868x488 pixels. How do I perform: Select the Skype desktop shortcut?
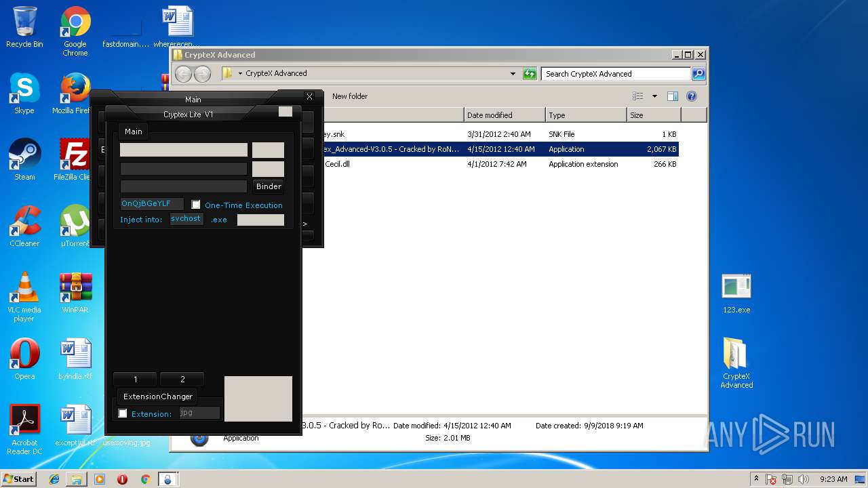(24, 94)
